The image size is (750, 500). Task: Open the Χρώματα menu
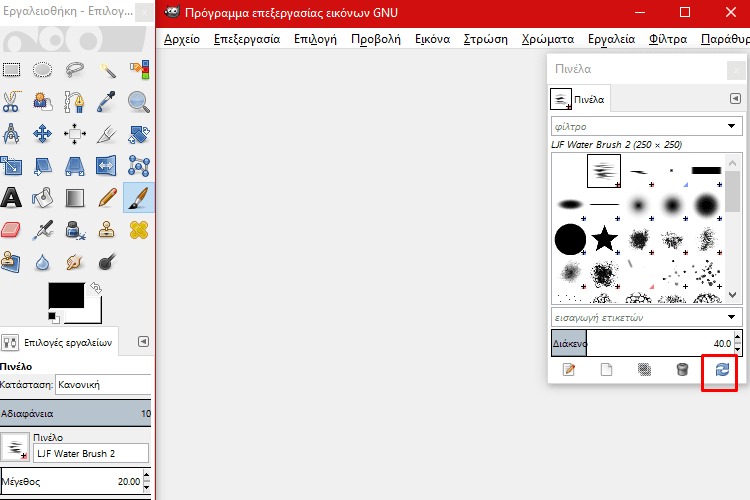point(548,39)
